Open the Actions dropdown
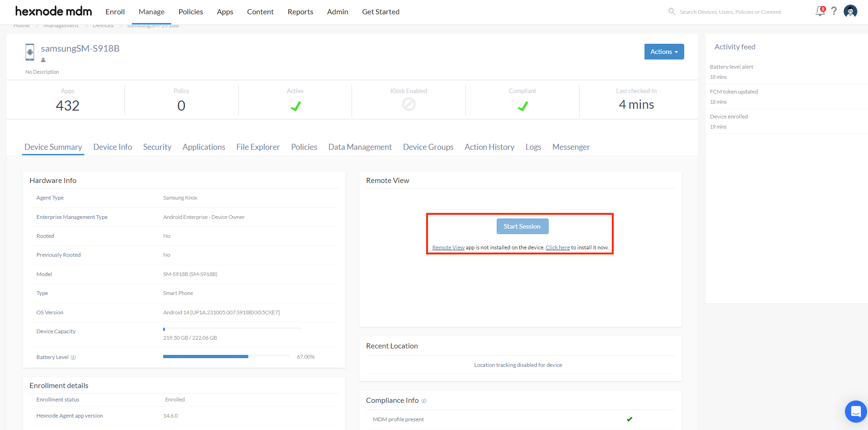The width and height of the screenshot is (868, 430). point(664,52)
